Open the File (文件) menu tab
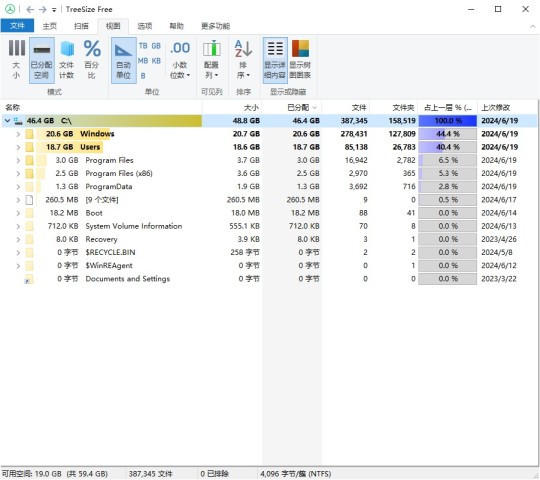540x480 pixels. point(17,26)
